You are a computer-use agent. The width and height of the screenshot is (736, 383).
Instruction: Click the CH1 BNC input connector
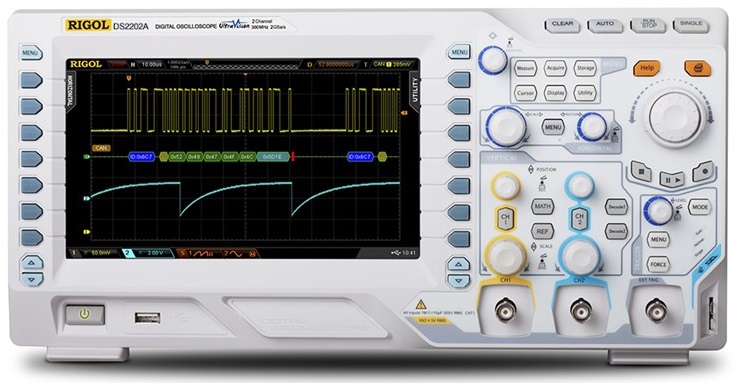[506, 310]
